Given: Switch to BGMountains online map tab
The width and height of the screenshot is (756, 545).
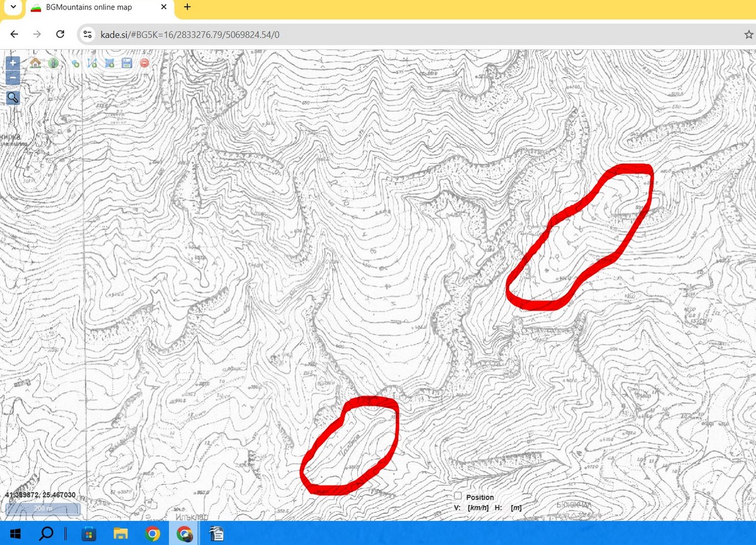Looking at the screenshot, I should click(94, 8).
